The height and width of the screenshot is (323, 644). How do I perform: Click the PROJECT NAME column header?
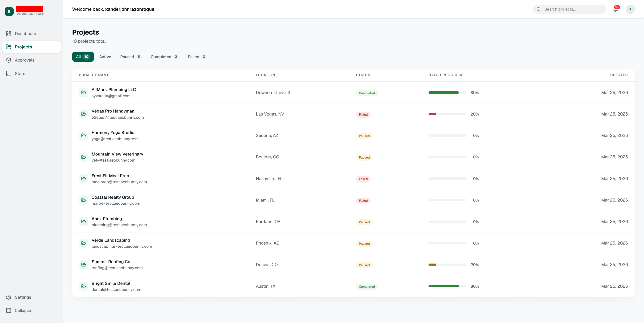pos(94,75)
